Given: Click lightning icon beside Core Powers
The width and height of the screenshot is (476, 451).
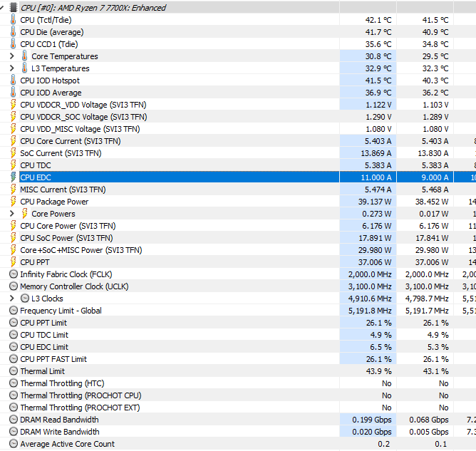Looking at the screenshot, I should point(25,214).
